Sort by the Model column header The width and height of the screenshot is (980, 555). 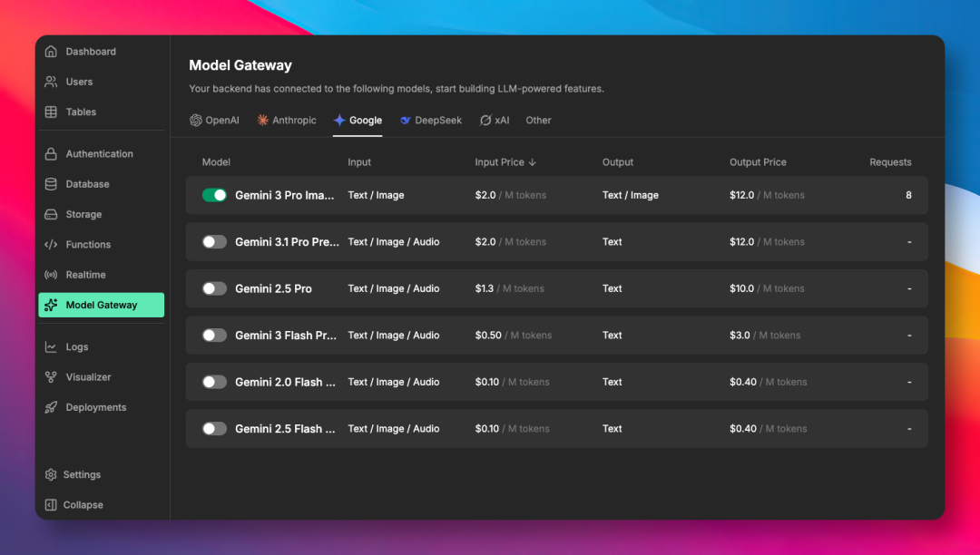coord(216,162)
